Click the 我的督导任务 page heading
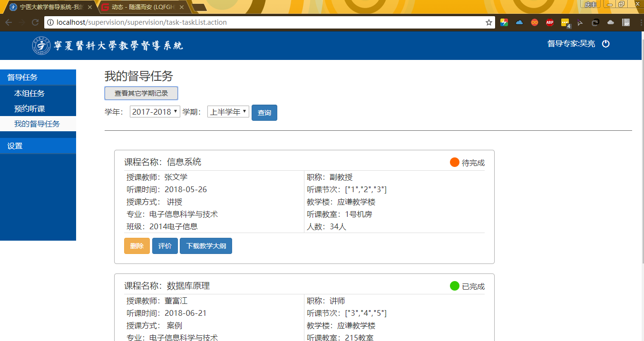 pyautogui.click(x=139, y=76)
